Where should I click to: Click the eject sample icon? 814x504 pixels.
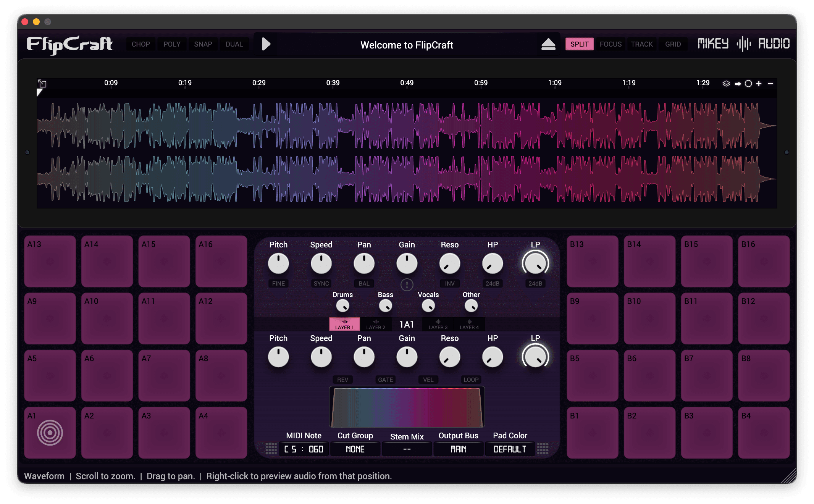(548, 44)
